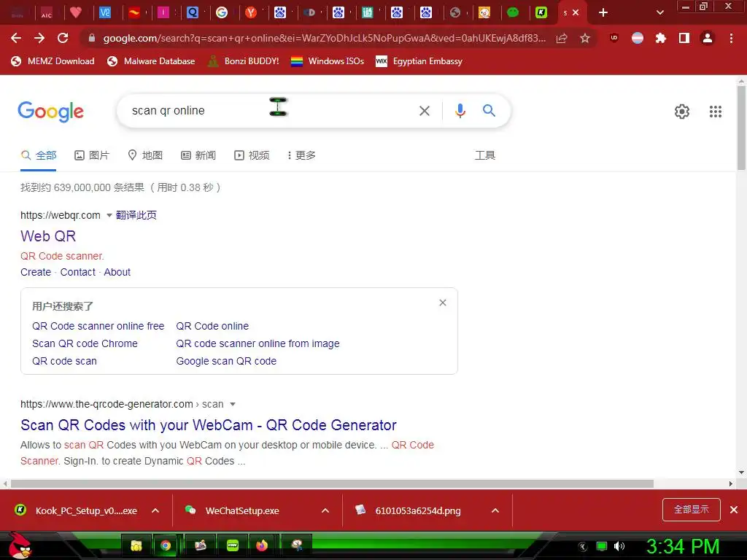Open the Chrome profile avatar

coord(708,38)
